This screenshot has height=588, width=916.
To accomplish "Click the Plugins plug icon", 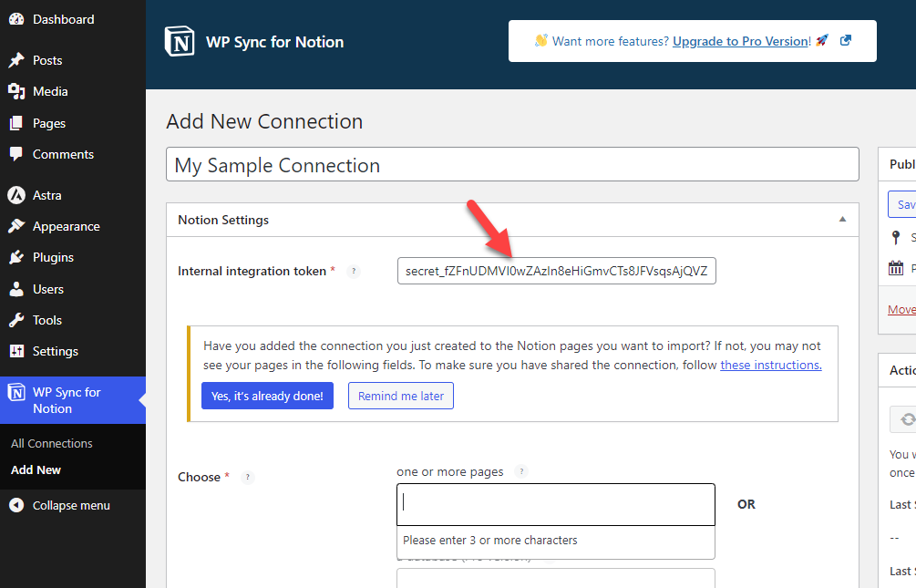I will tap(16, 257).
